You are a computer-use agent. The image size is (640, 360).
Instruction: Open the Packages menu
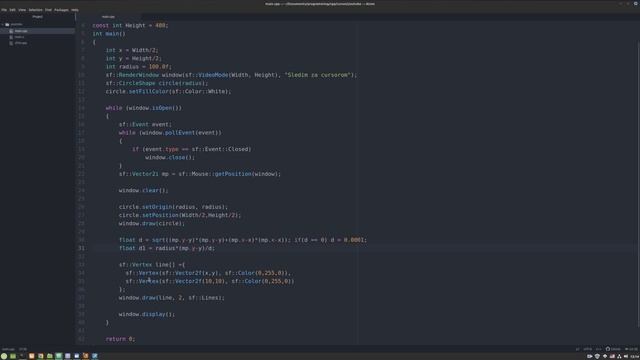point(61,10)
